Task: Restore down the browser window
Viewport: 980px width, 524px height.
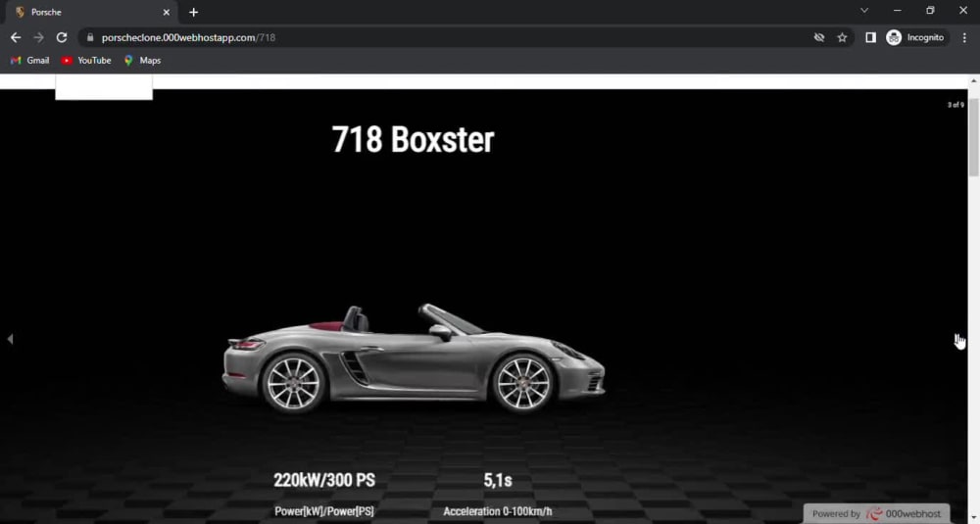Action: pos(930,10)
